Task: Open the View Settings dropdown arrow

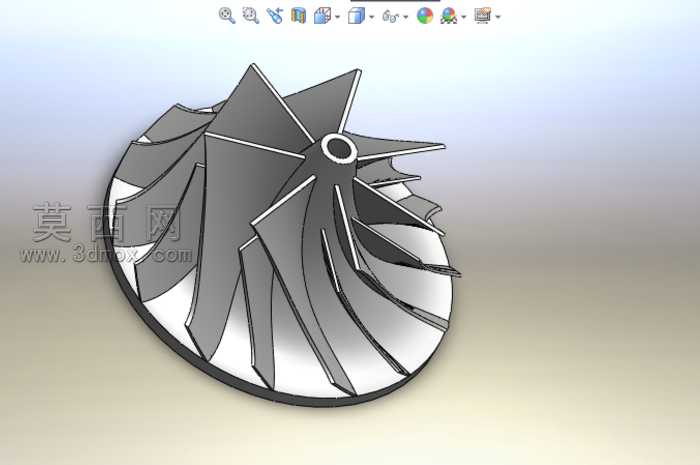Action: point(498,17)
